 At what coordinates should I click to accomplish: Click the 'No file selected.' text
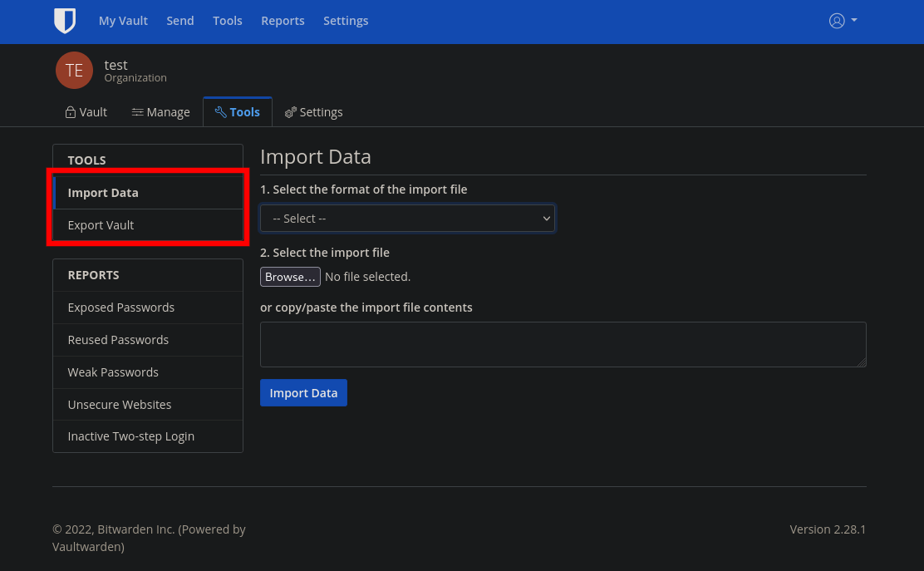tap(368, 277)
